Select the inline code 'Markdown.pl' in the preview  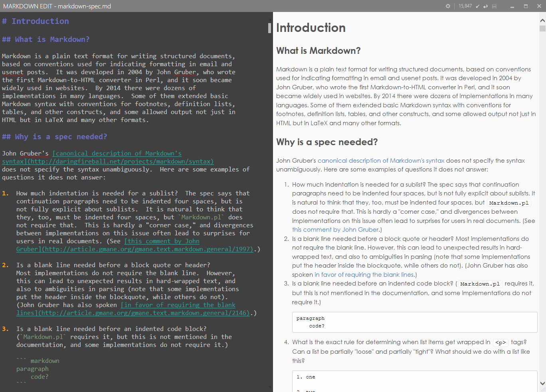(508, 203)
